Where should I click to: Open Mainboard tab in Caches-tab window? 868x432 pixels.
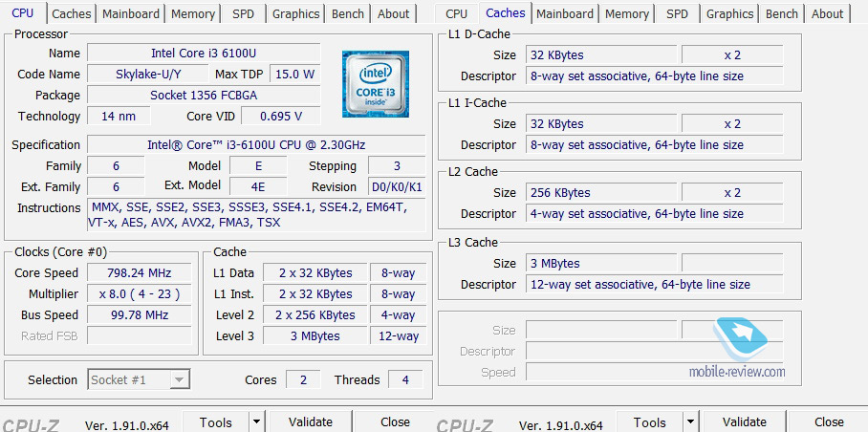pos(565,13)
